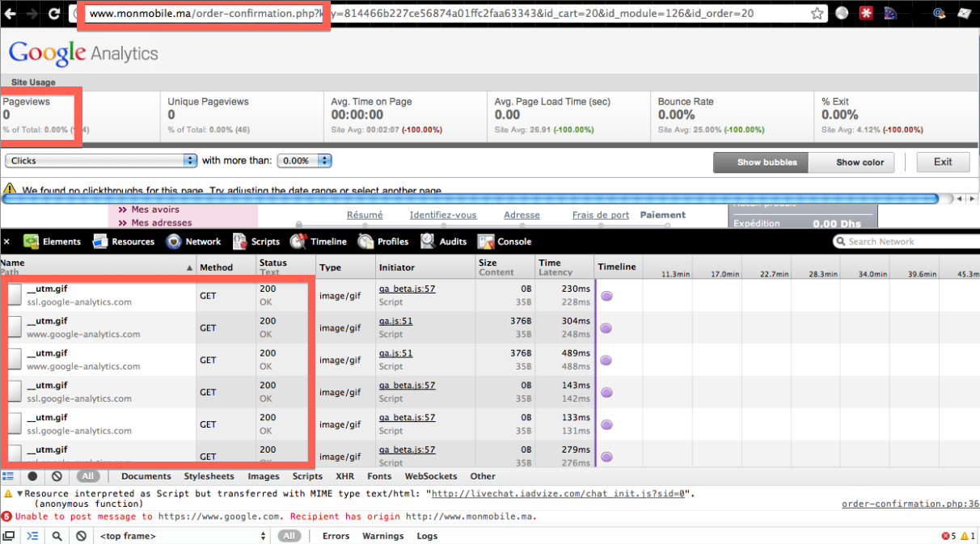Viewport: 980px width, 544px height.
Task: Click the Google Analytics logo
Action: click(83, 53)
